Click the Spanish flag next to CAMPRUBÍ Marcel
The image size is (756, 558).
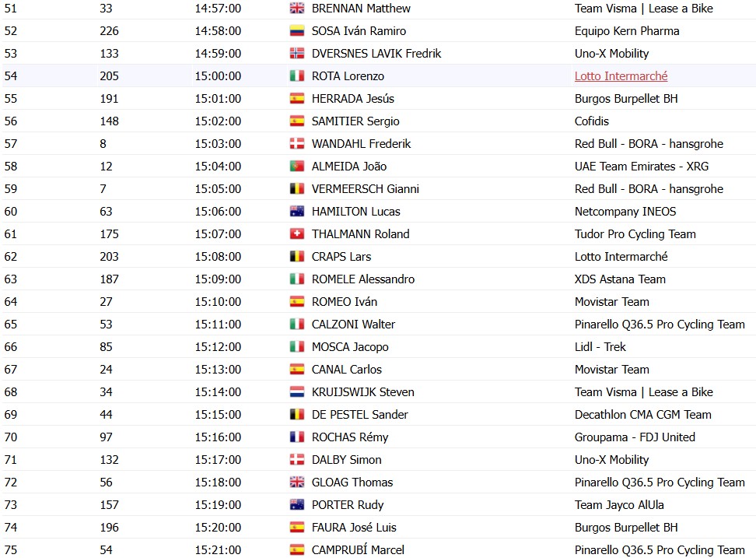point(297,549)
